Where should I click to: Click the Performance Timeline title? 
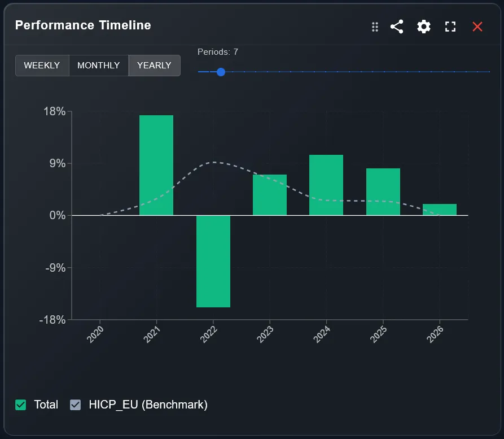(82, 25)
